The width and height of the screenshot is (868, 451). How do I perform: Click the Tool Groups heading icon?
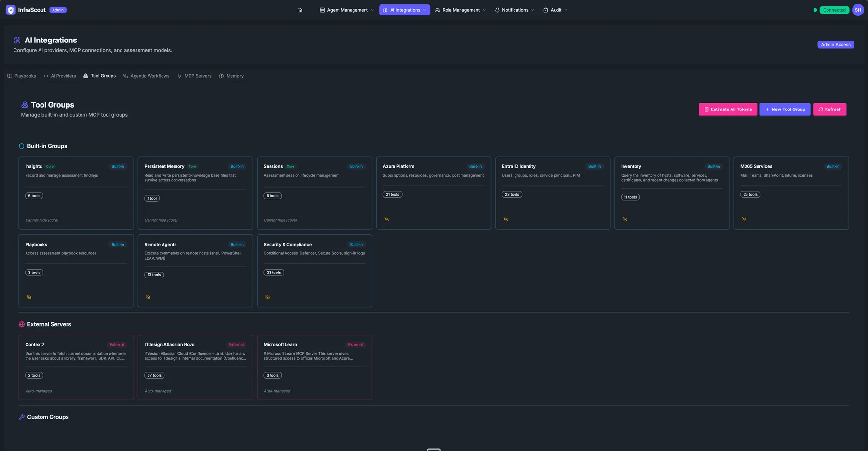pos(25,105)
